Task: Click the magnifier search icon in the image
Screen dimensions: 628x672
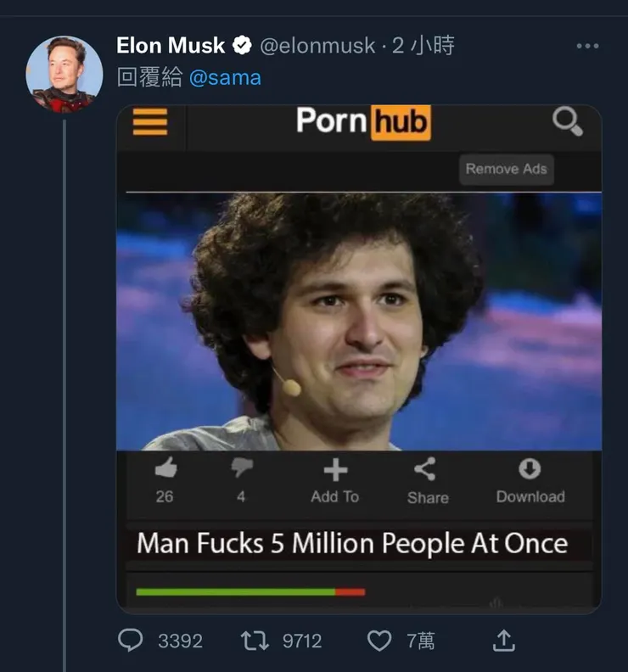Action: point(567,122)
